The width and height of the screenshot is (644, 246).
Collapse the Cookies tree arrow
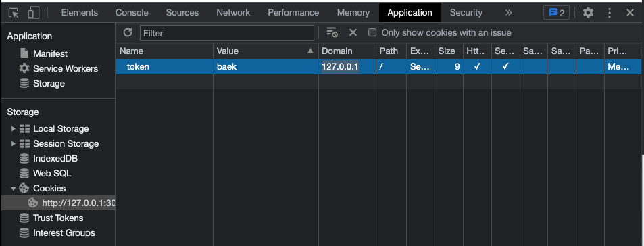13,189
